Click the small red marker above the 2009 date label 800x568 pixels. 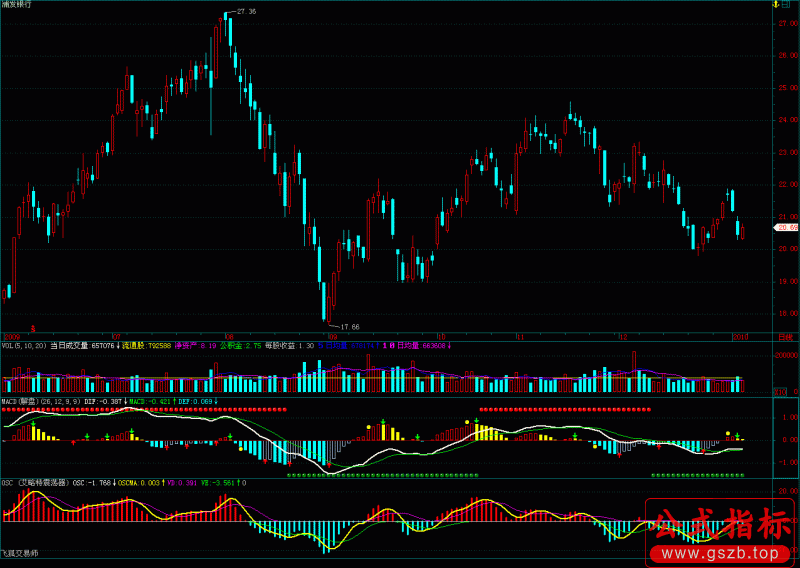click(33, 328)
